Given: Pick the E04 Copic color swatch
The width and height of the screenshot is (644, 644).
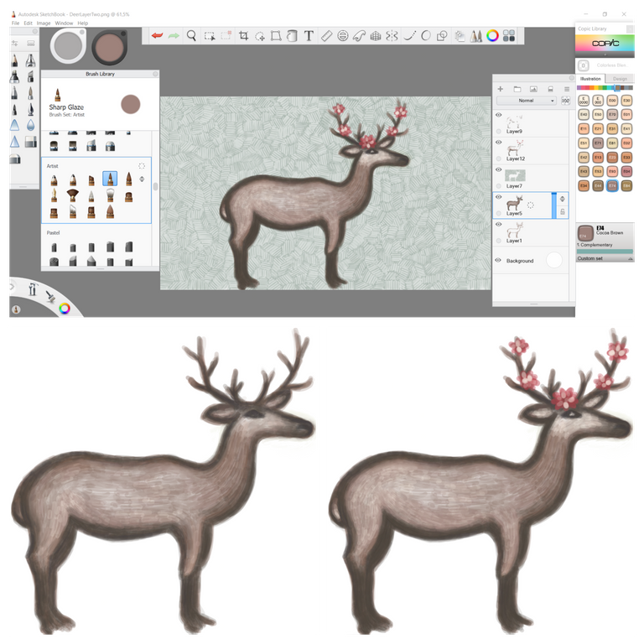Looking at the screenshot, I should coord(626,171).
